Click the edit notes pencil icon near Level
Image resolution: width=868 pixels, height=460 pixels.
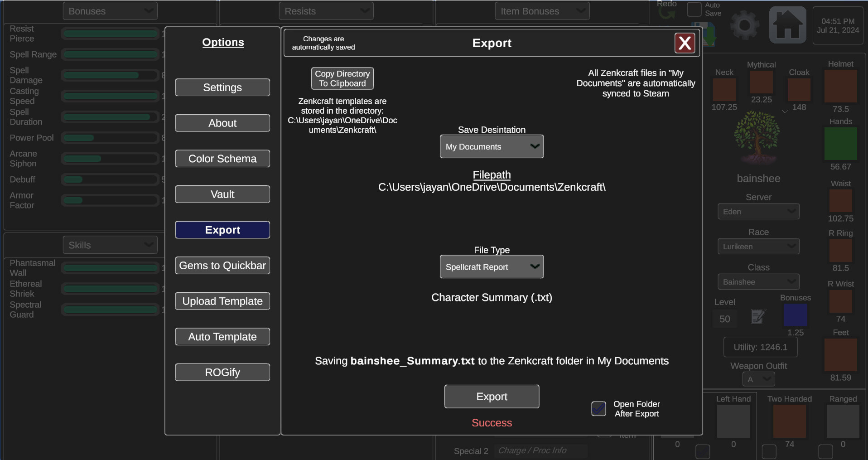click(758, 317)
